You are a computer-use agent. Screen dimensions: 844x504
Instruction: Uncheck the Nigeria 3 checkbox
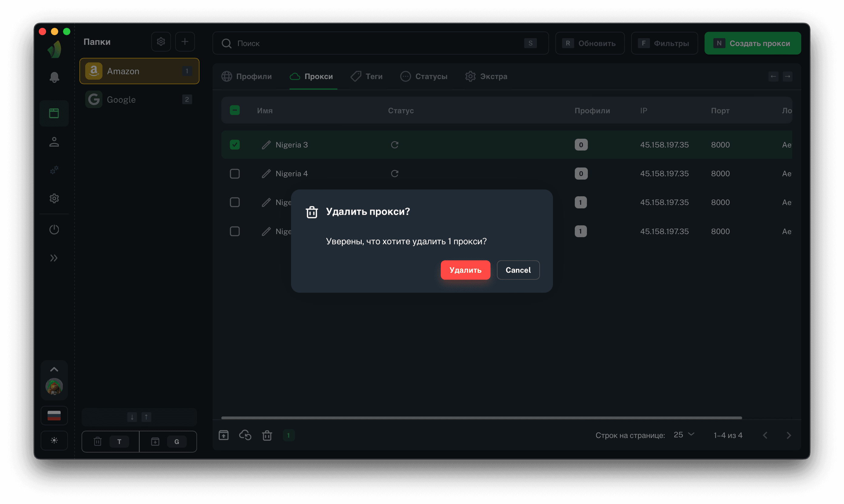click(x=235, y=145)
